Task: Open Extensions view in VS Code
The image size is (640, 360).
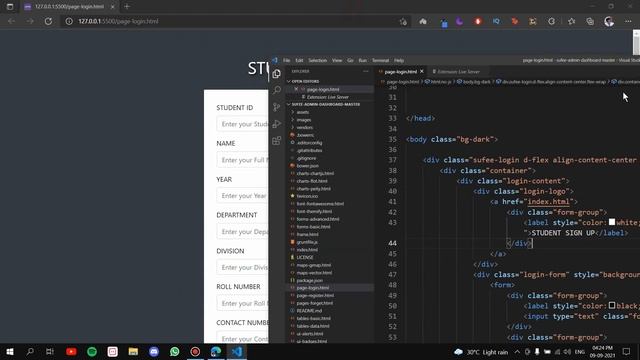Action: pos(277,141)
